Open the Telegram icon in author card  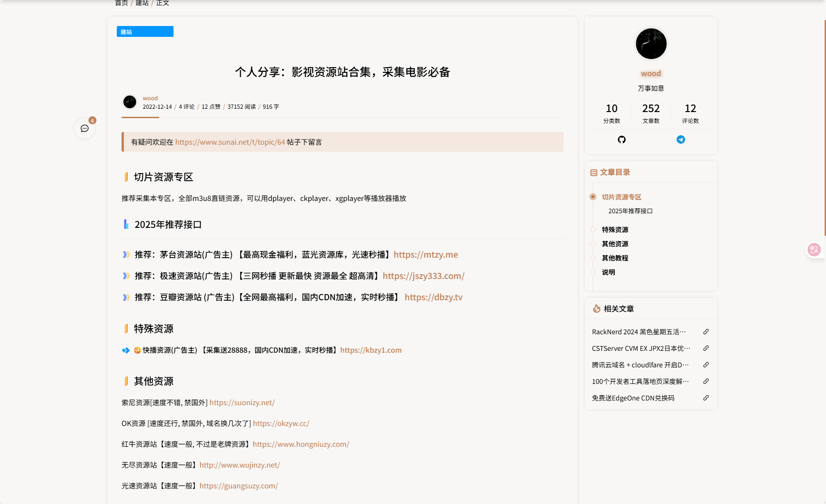click(680, 139)
